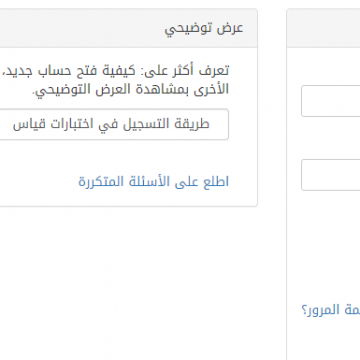Focus the upper input field in the login panel
The image size is (360, 360).
[331, 101]
